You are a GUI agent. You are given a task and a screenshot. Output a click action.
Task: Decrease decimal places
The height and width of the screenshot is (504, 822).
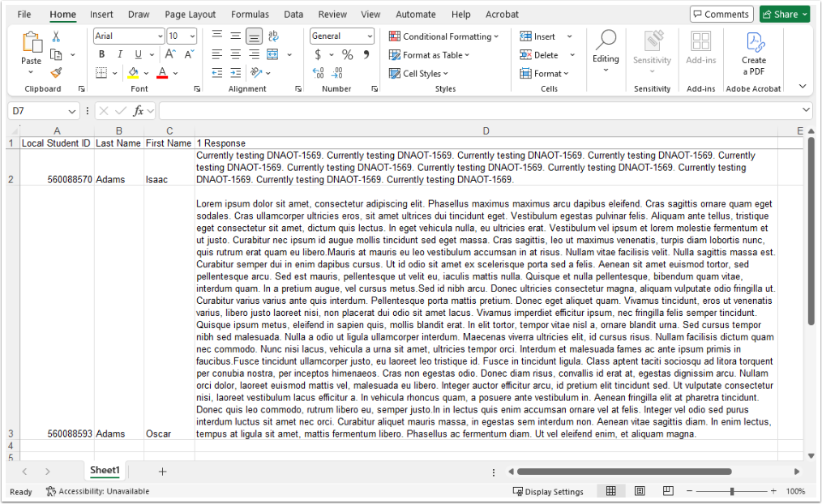coord(337,73)
